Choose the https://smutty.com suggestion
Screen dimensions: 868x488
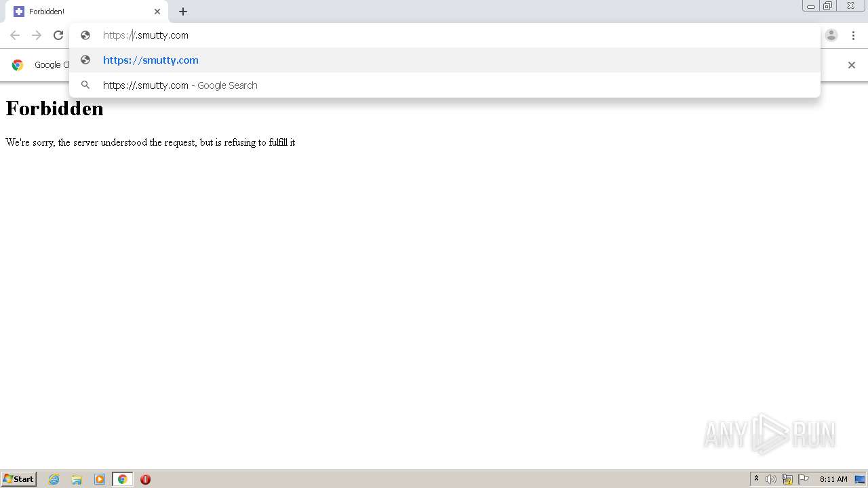click(445, 60)
